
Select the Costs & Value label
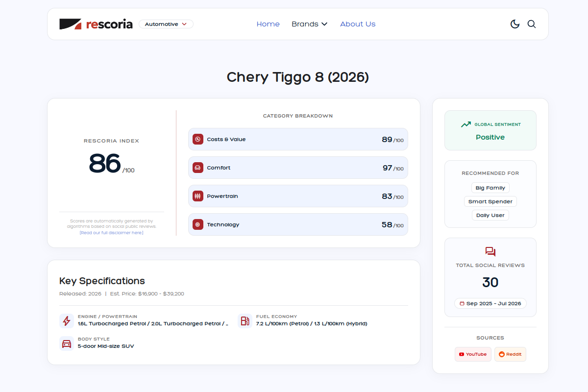[x=226, y=139]
